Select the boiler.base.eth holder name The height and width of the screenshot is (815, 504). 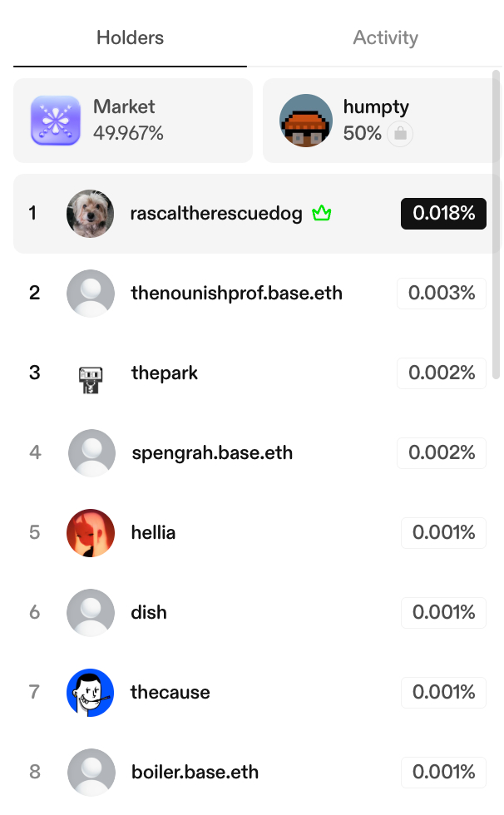pyautogui.click(x=195, y=773)
